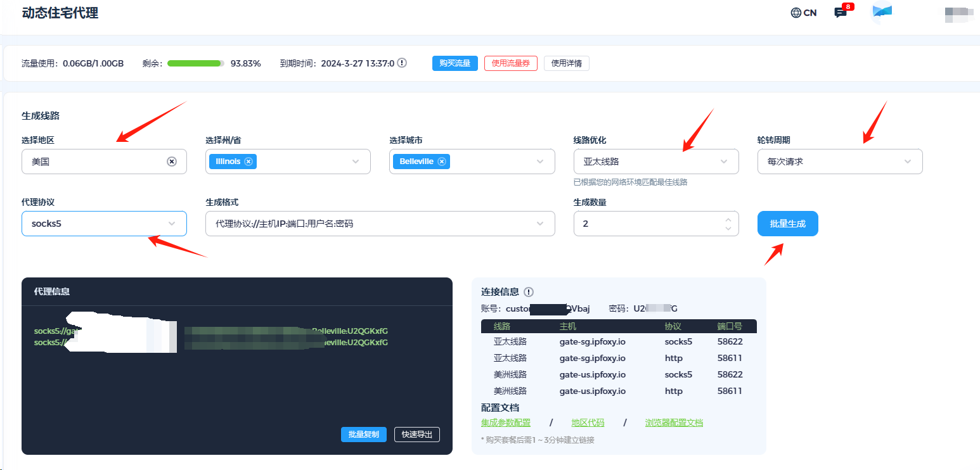
Task: Click the 线路 column header
Action: [x=502, y=326]
